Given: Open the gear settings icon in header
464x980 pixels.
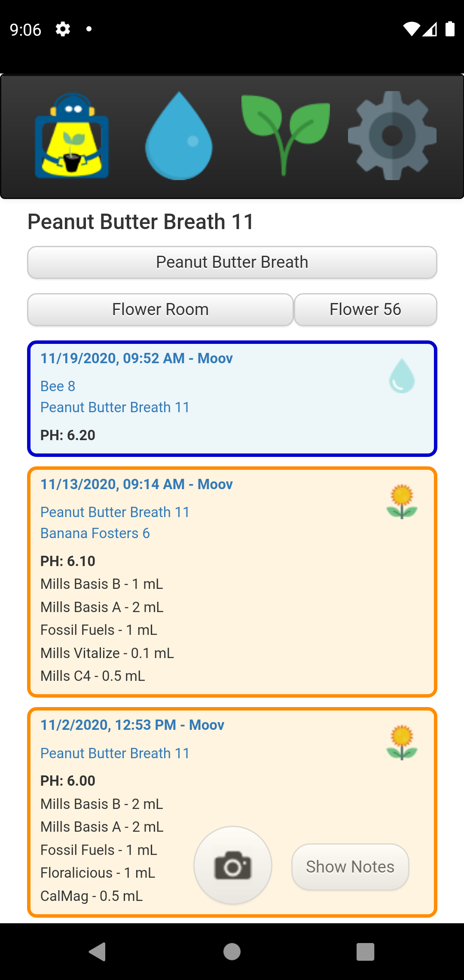Looking at the screenshot, I should point(392,136).
